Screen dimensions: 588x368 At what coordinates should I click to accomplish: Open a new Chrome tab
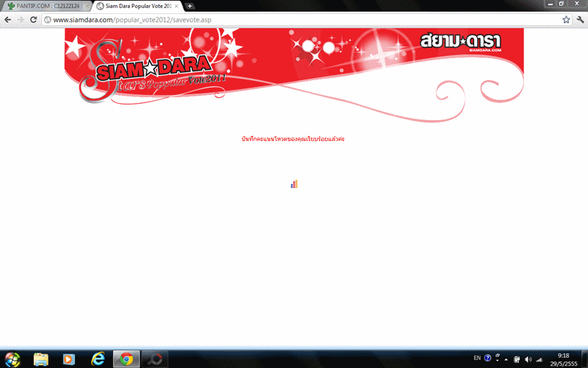(190, 6)
